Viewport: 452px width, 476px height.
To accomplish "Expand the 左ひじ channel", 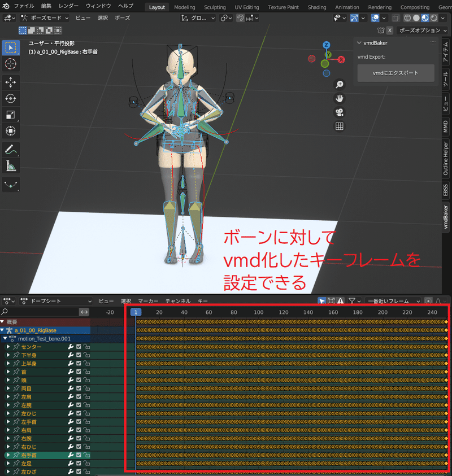I will click(x=8, y=413).
